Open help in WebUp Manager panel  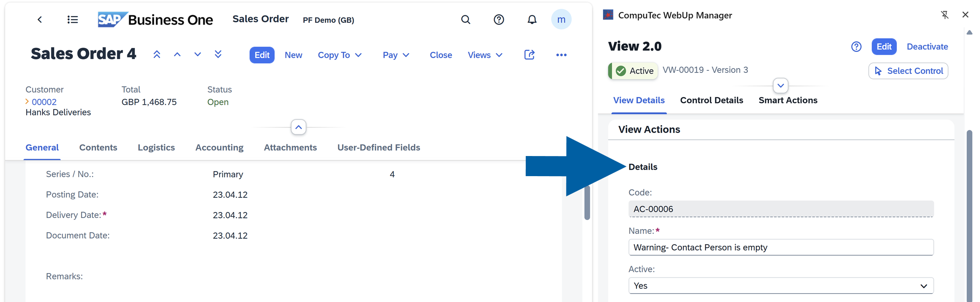tap(856, 47)
